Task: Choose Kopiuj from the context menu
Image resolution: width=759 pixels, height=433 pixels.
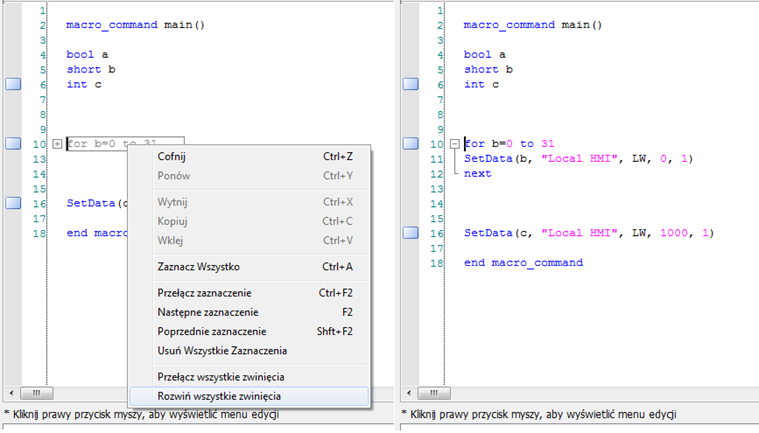Action: pyautogui.click(x=249, y=222)
